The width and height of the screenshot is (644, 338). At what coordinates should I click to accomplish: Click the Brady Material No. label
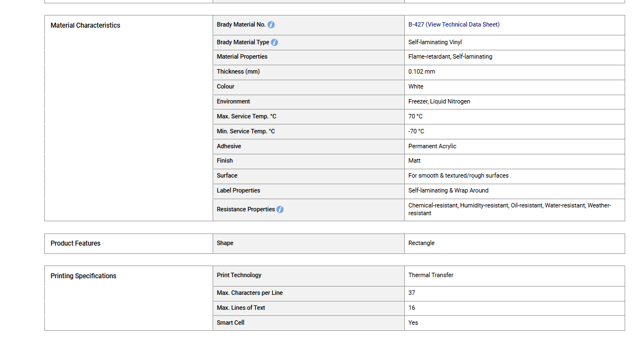[x=241, y=24]
